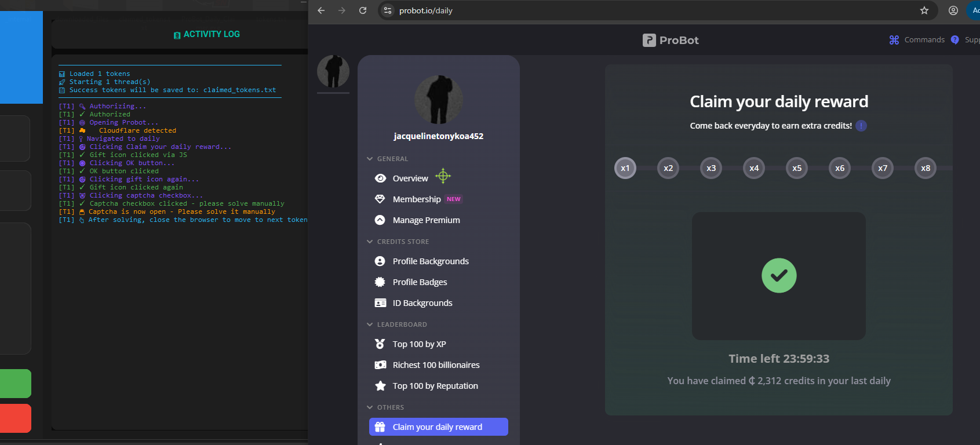Click the gift icon in daily reward item
This screenshot has height=445, width=980.
click(x=380, y=427)
